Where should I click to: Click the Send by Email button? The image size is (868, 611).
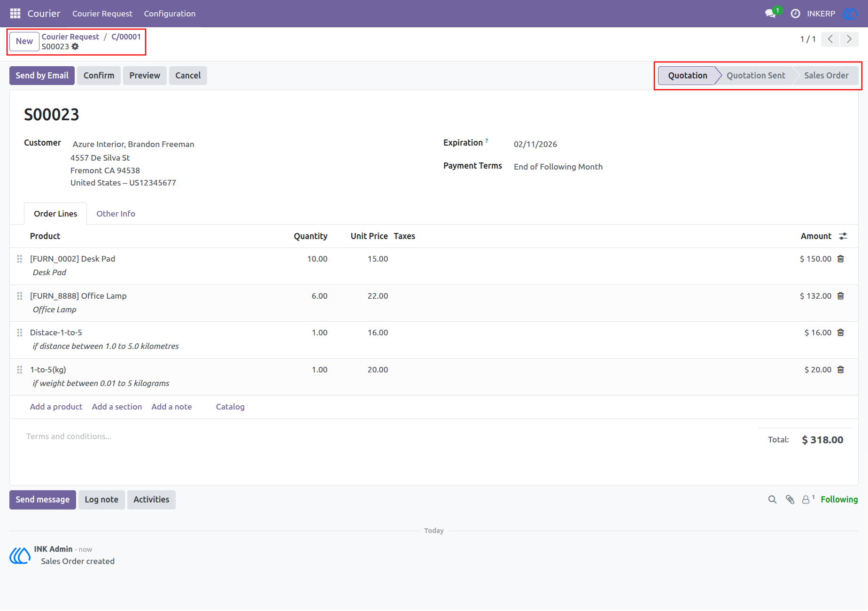42,76
